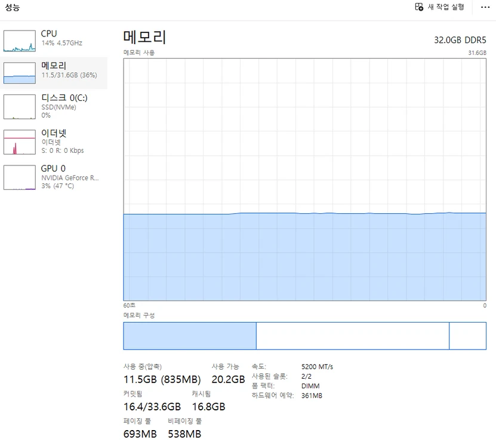
Task: Click the 메모리 main heading
Action: pos(144,37)
